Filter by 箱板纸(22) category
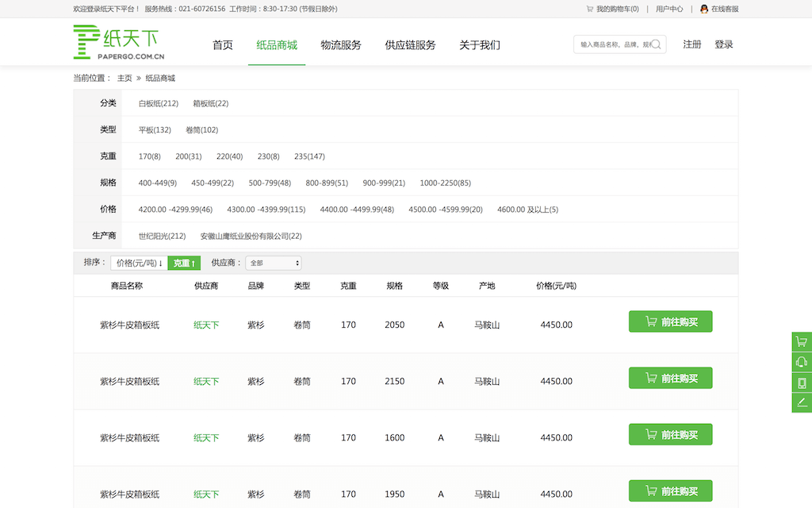This screenshot has width=812, height=508. (210, 103)
